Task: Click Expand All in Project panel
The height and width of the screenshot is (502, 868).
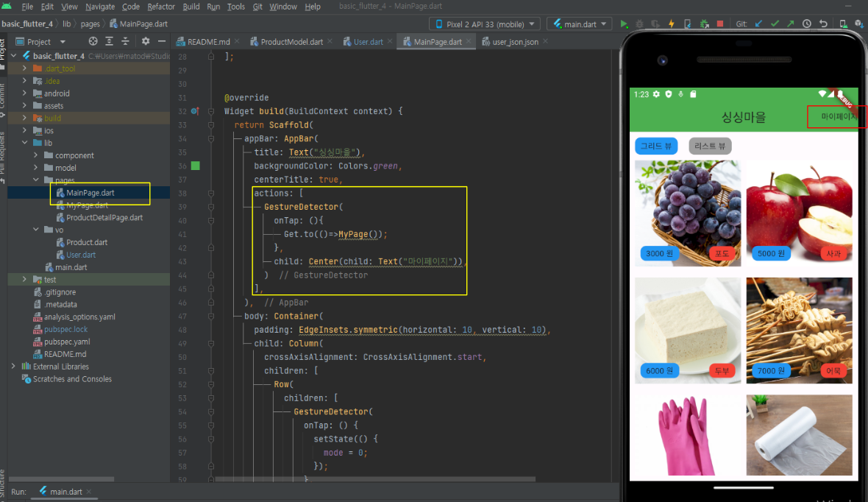Action: tap(109, 41)
